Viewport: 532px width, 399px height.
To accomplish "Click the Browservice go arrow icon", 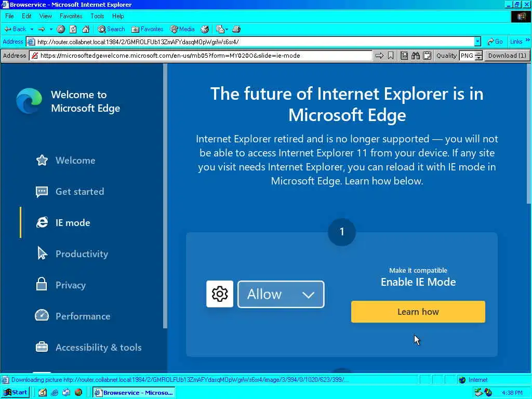I will (379, 56).
